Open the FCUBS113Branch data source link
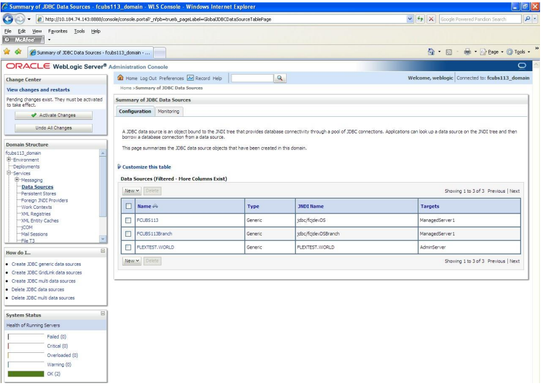The image size is (543, 392). pyautogui.click(x=154, y=234)
